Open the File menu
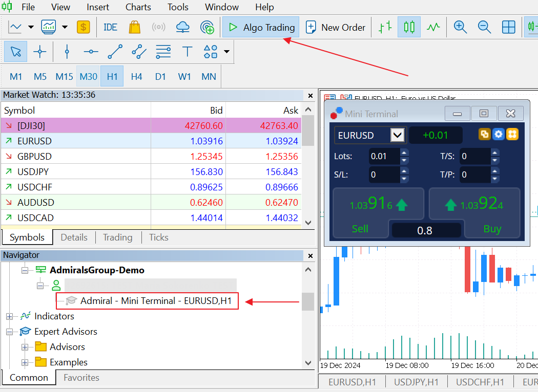 pos(28,7)
